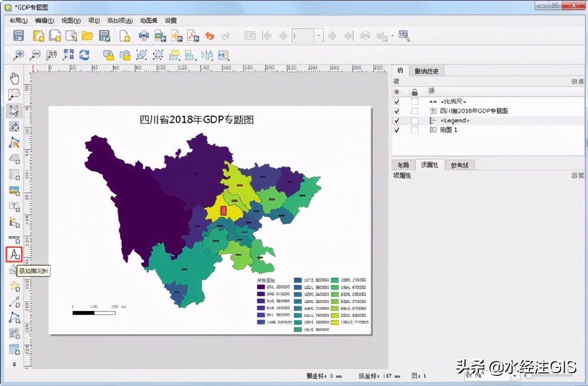Image resolution: width=588 pixels, height=386 pixels.
Task: Open the Raise items dropdown icon
Action: click(x=174, y=55)
